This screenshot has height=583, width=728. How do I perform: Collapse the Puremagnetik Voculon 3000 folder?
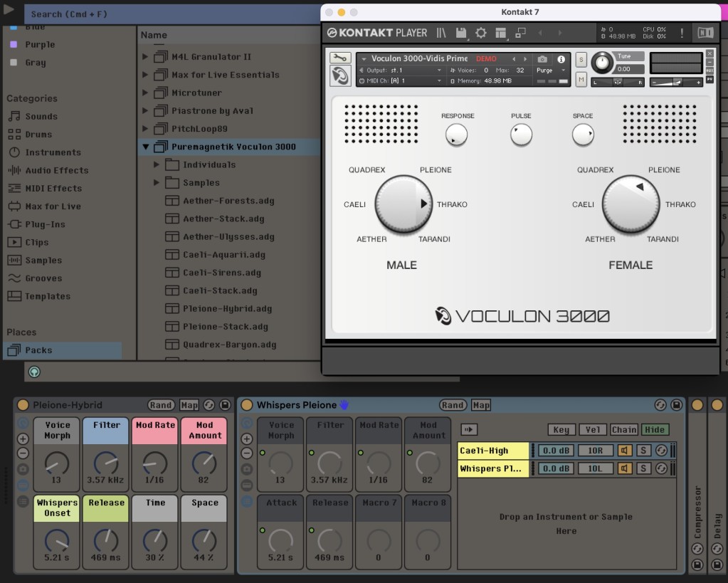click(x=146, y=147)
